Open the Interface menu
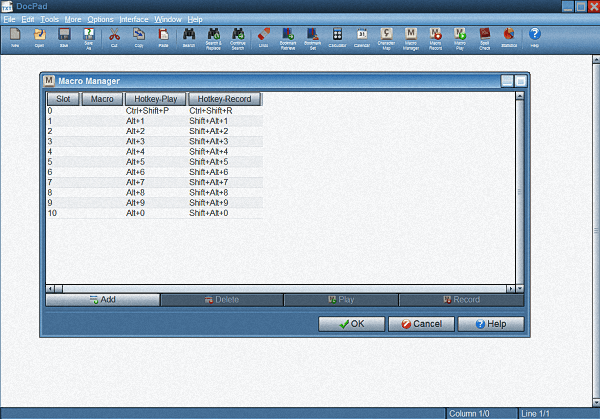This screenshot has width=600, height=419. pos(134,19)
